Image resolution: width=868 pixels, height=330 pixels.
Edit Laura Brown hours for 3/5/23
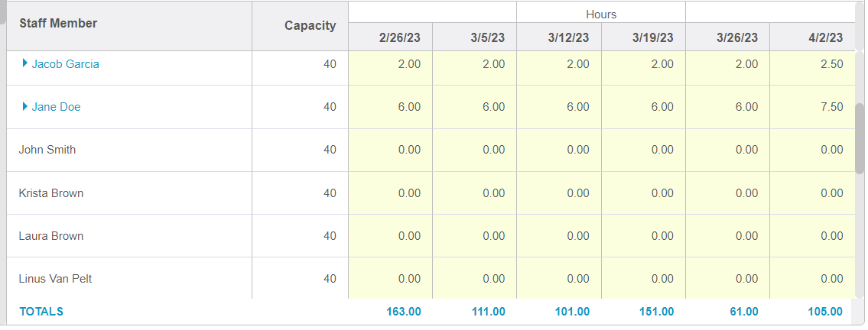(x=474, y=236)
